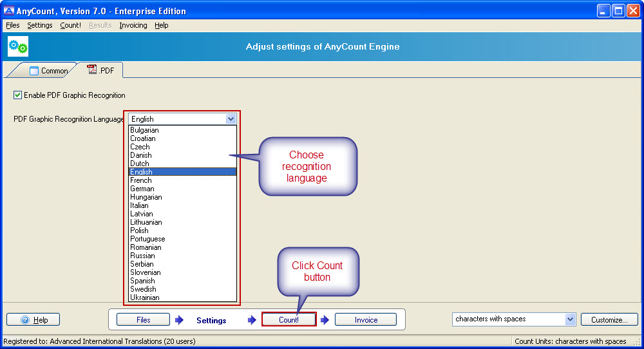Select Latvian in language list
This screenshot has width=644, height=349.
point(183,214)
